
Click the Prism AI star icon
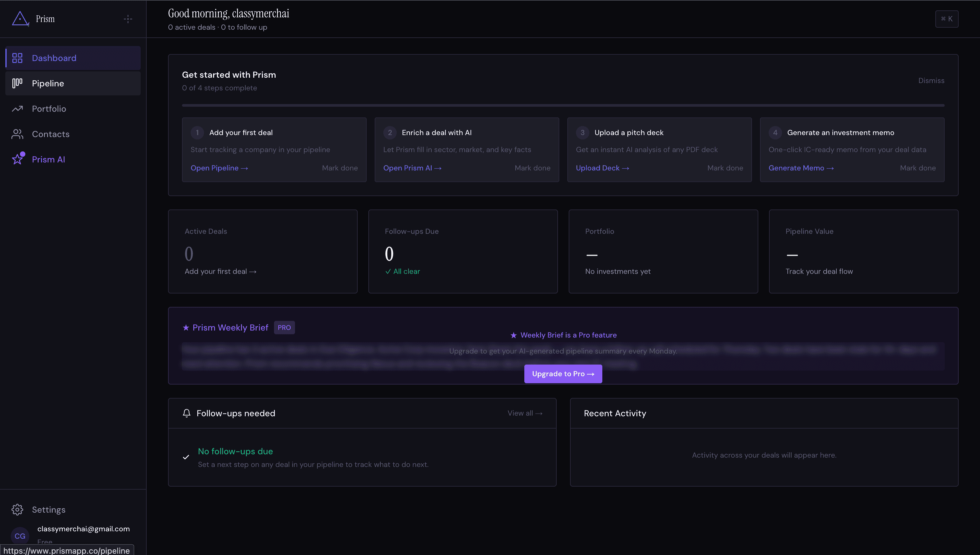point(17,159)
